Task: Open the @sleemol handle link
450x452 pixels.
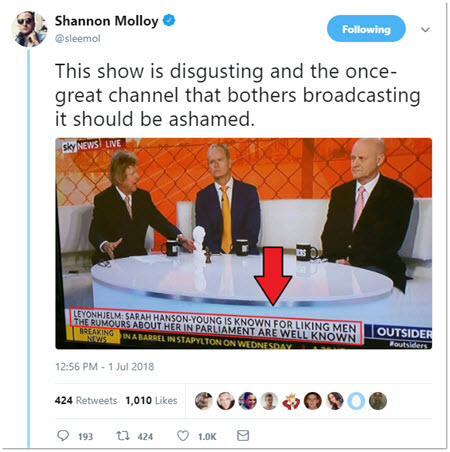Action: click(x=77, y=39)
